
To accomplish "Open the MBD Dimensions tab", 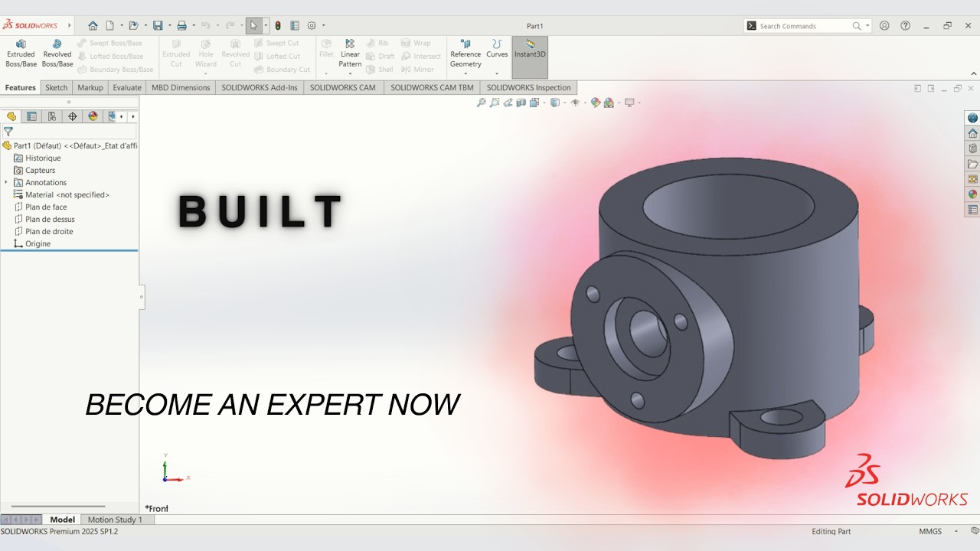I will 181,87.
